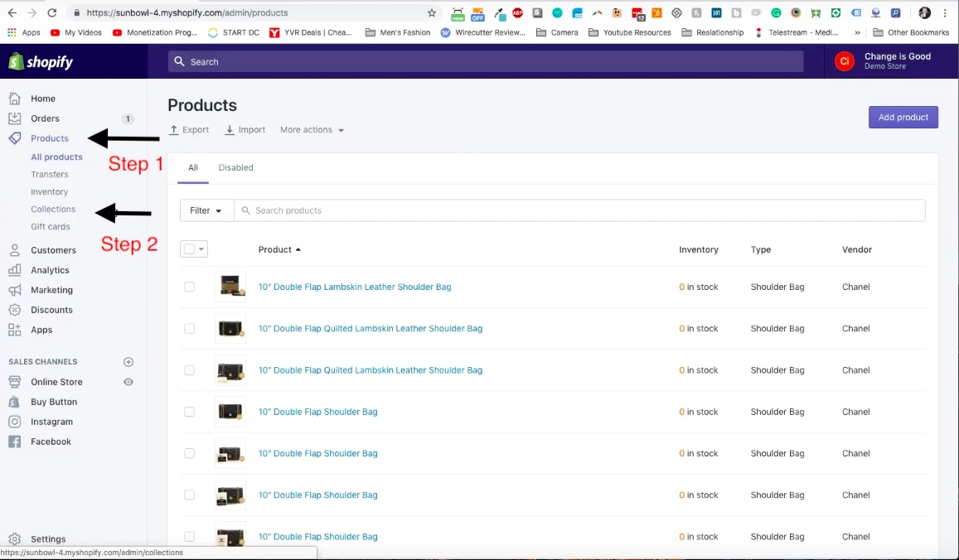959x560 pixels.
Task: Click the Import button
Action: point(245,129)
